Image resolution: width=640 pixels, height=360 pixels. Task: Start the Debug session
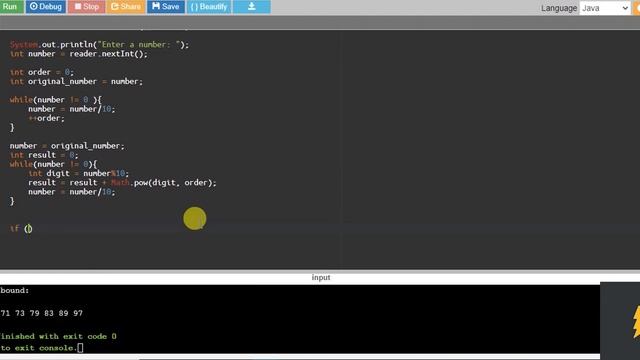(46, 7)
